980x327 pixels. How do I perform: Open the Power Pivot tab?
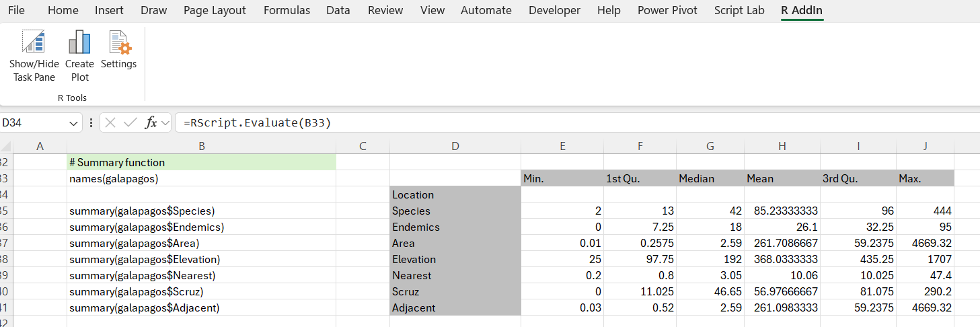pyautogui.click(x=667, y=10)
